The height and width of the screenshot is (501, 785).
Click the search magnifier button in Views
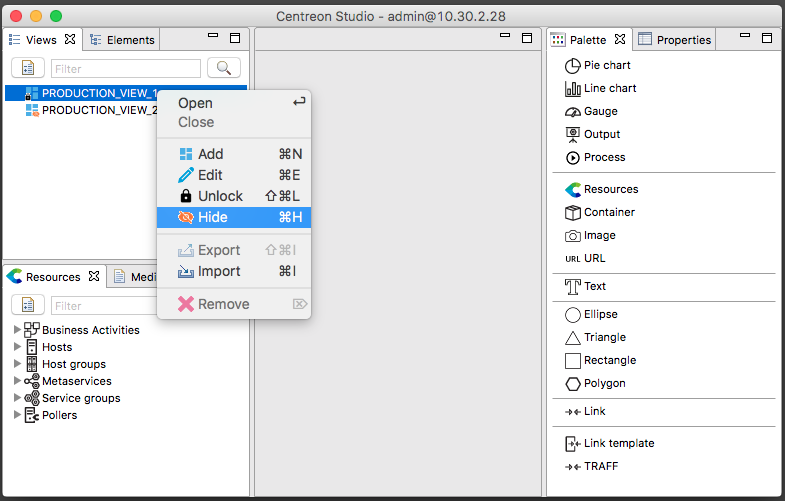[x=224, y=68]
